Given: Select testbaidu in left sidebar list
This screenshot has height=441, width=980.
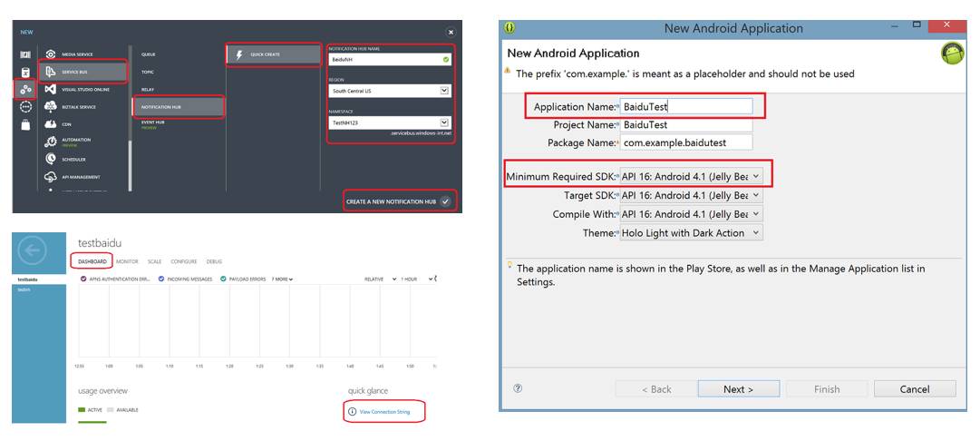Looking at the screenshot, I should coord(39,279).
